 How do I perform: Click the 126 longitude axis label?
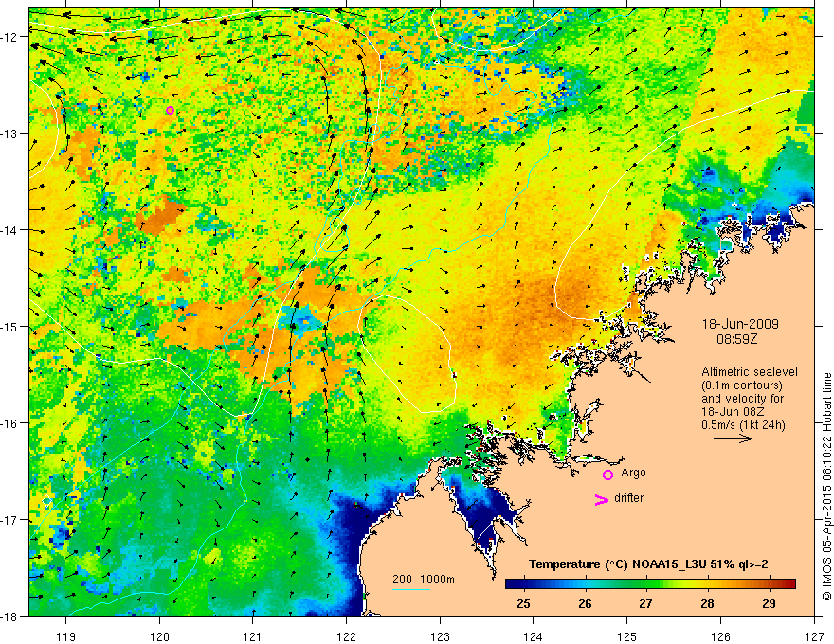click(720, 636)
